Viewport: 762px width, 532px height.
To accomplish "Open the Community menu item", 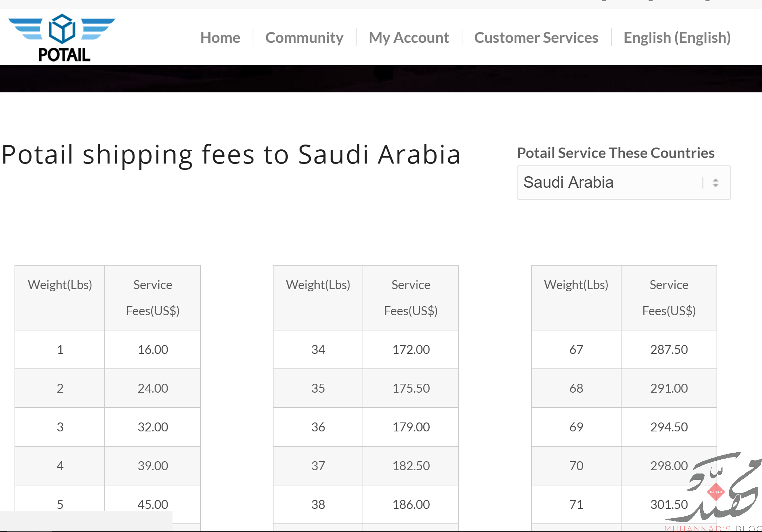I will click(304, 38).
